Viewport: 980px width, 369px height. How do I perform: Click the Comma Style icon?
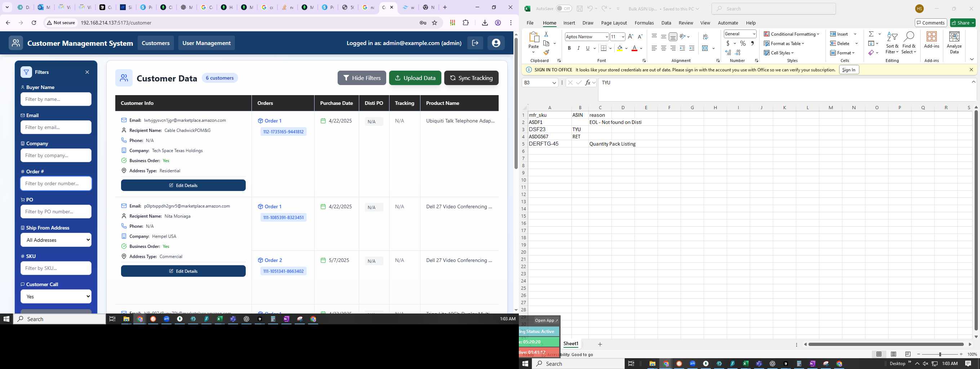tap(752, 43)
